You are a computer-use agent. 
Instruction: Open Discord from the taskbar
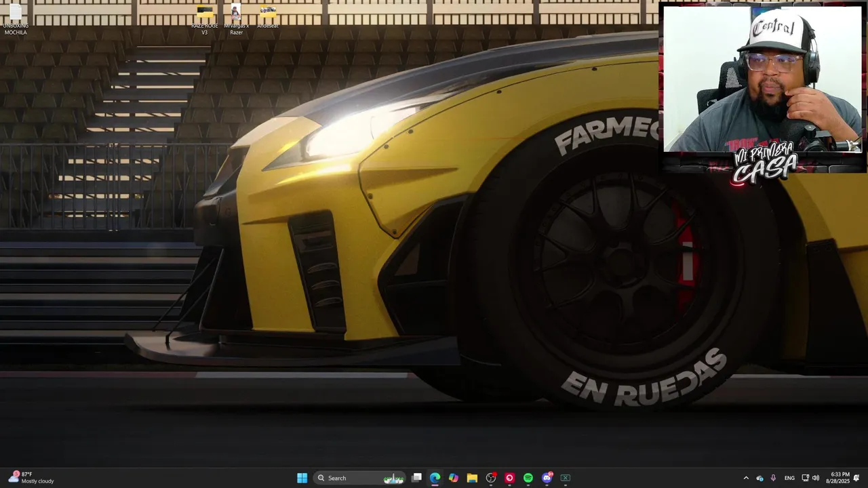(x=547, y=478)
